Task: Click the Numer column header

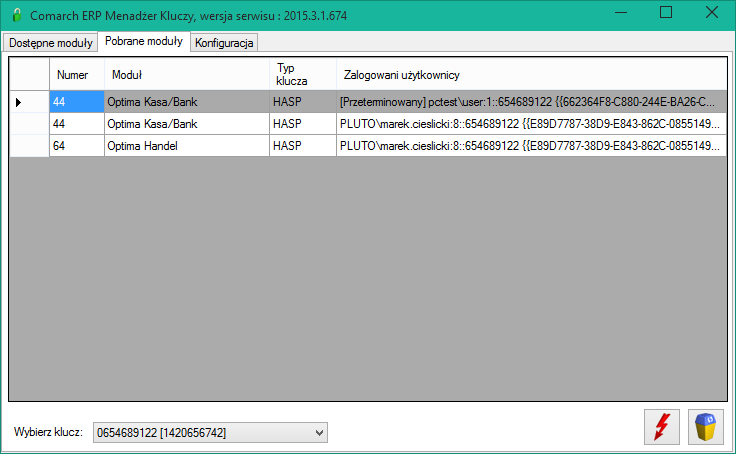Action: point(77,74)
